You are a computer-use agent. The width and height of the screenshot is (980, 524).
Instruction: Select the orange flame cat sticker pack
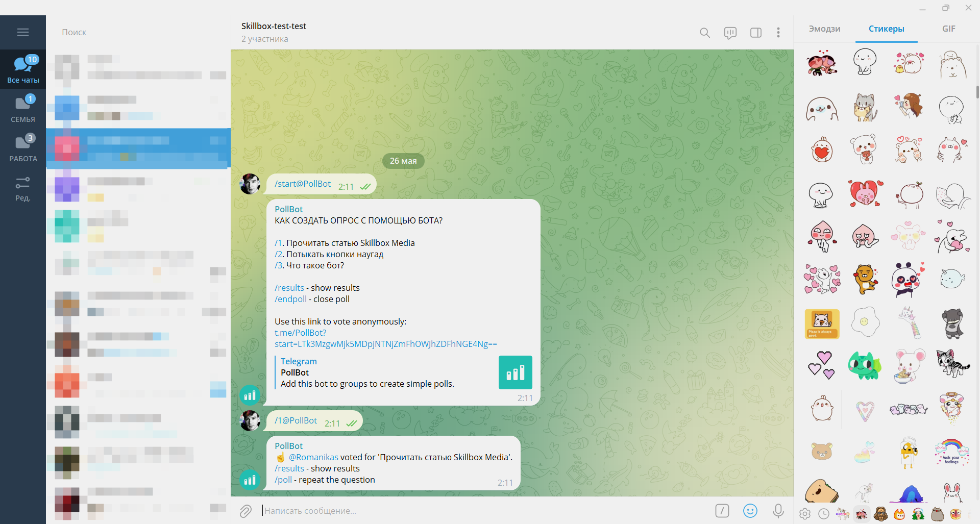[899, 514]
